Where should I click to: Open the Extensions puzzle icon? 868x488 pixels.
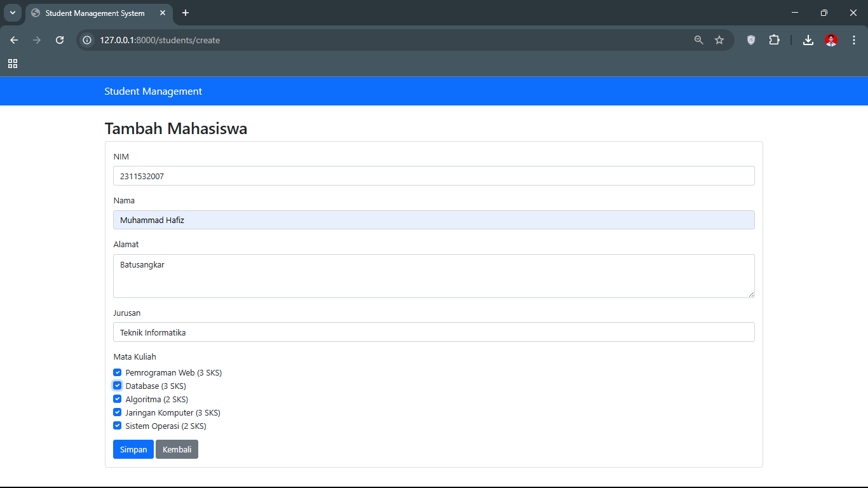(x=774, y=40)
